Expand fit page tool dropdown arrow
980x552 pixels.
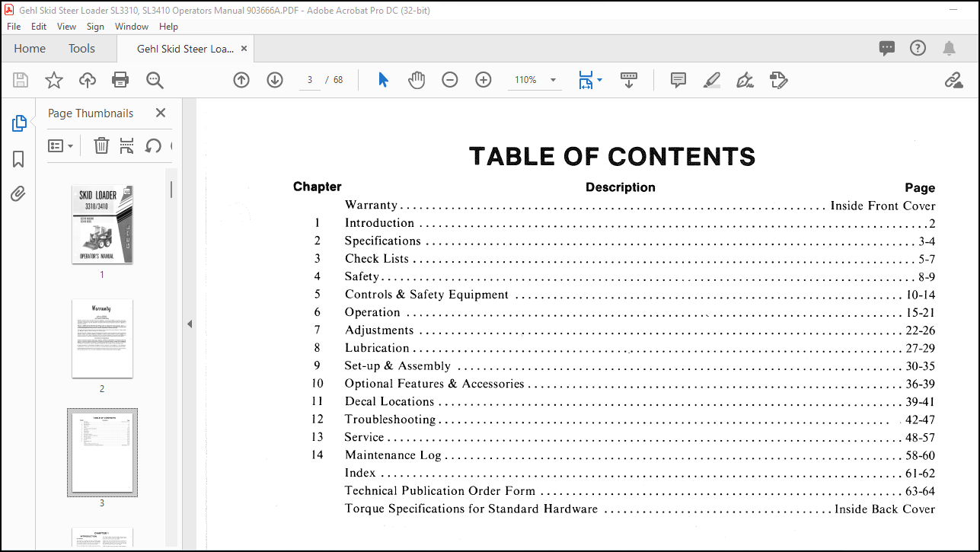point(599,80)
